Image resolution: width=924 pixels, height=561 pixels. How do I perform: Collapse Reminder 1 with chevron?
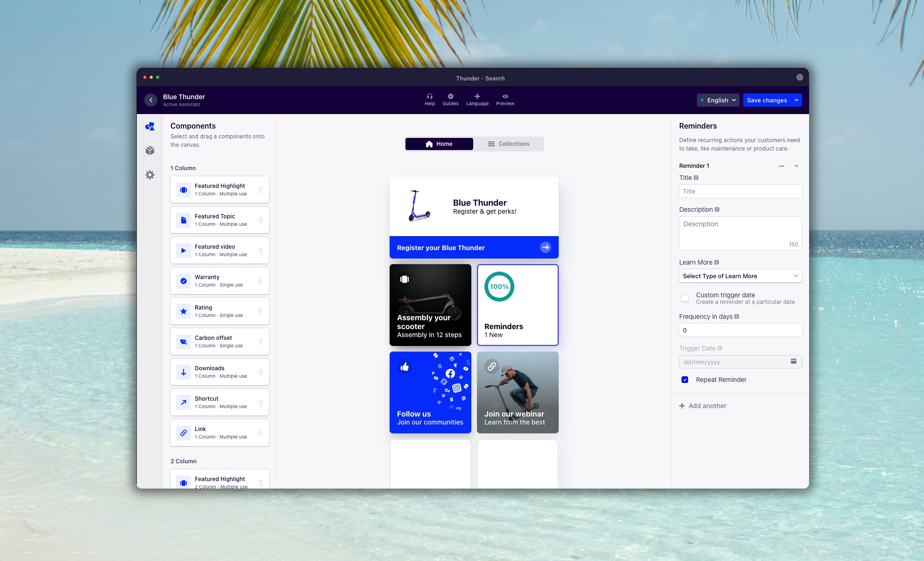[x=796, y=166]
